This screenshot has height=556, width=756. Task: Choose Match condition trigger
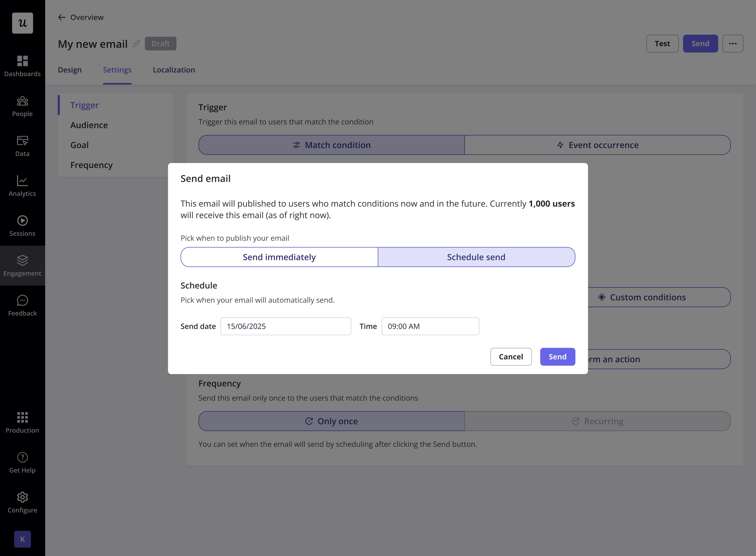pos(331,145)
